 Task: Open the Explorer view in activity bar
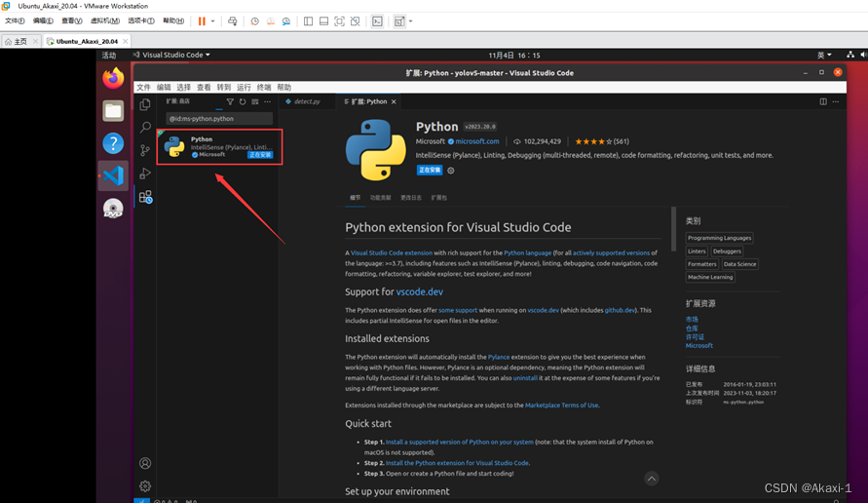pyautogui.click(x=145, y=104)
